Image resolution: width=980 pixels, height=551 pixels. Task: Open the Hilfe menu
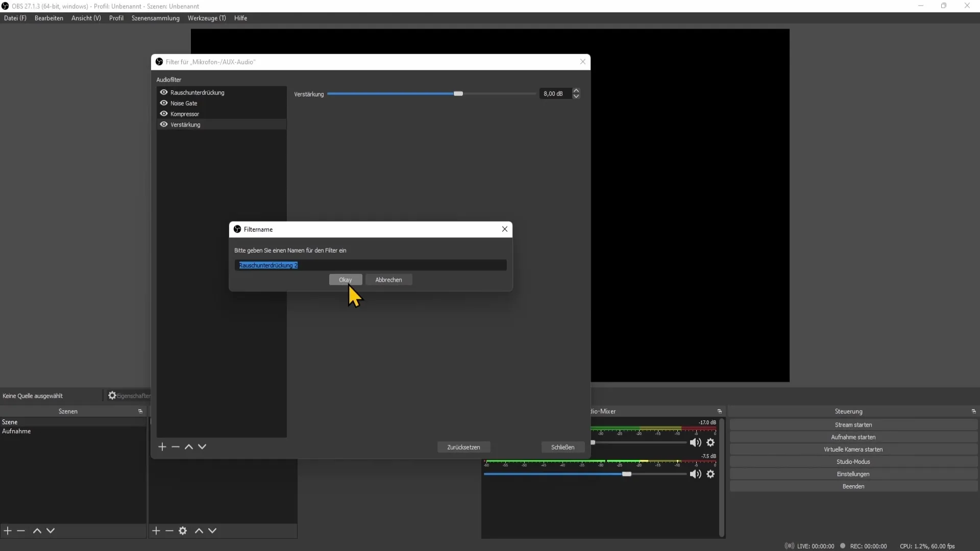tap(241, 18)
